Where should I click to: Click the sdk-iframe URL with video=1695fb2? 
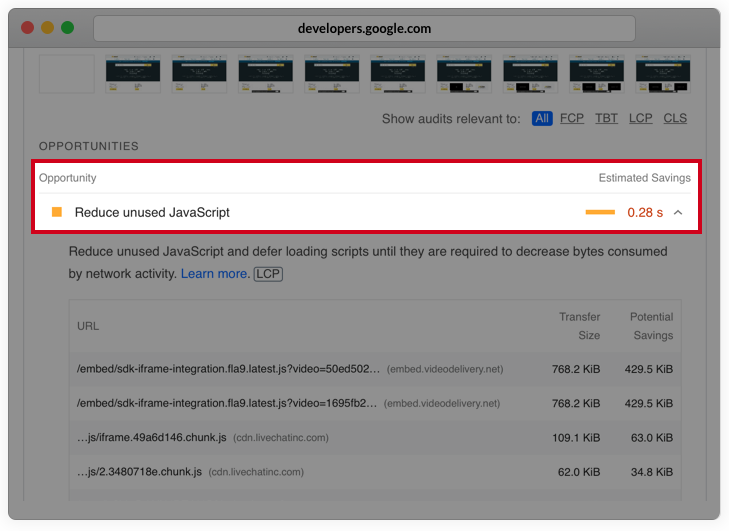coord(227,403)
